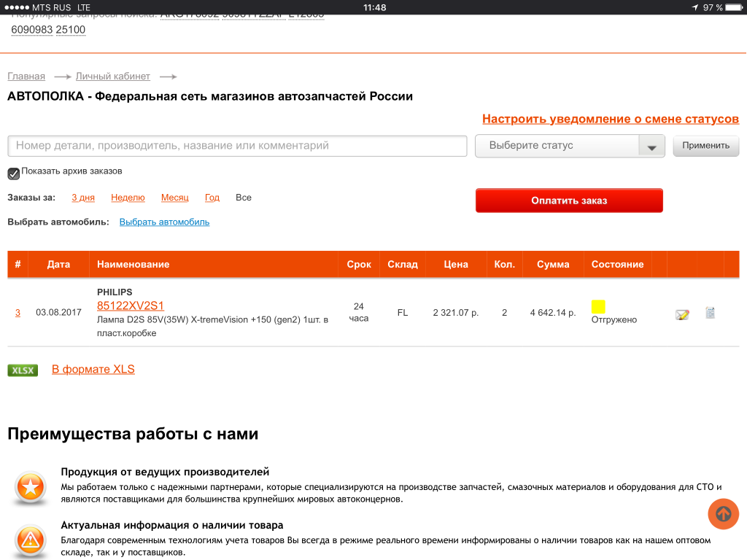Click the orange star icon for leading manufacturers

[x=31, y=487]
